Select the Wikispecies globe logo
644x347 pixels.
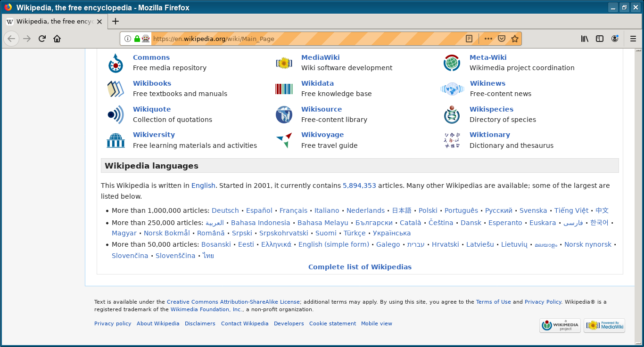click(452, 114)
